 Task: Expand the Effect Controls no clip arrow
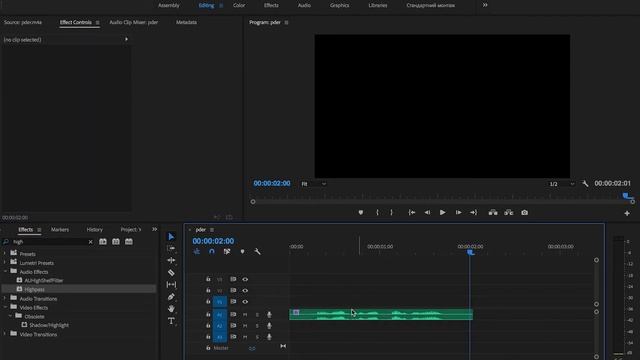(x=127, y=39)
